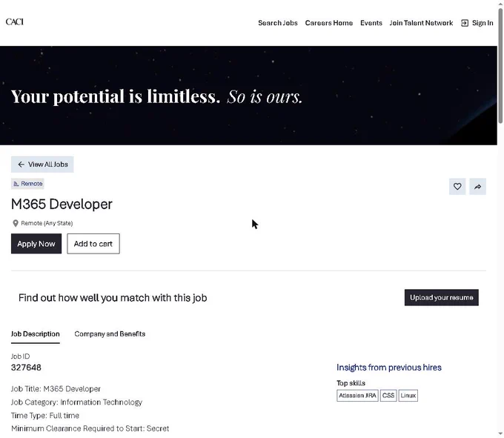This screenshot has width=504, height=438.
Task: Click the Apply Now button
Action: (x=36, y=244)
